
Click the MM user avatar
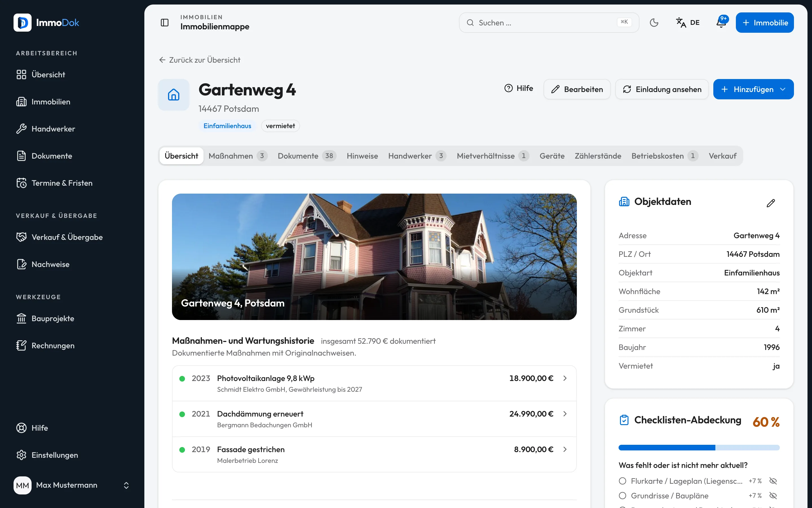(23, 485)
